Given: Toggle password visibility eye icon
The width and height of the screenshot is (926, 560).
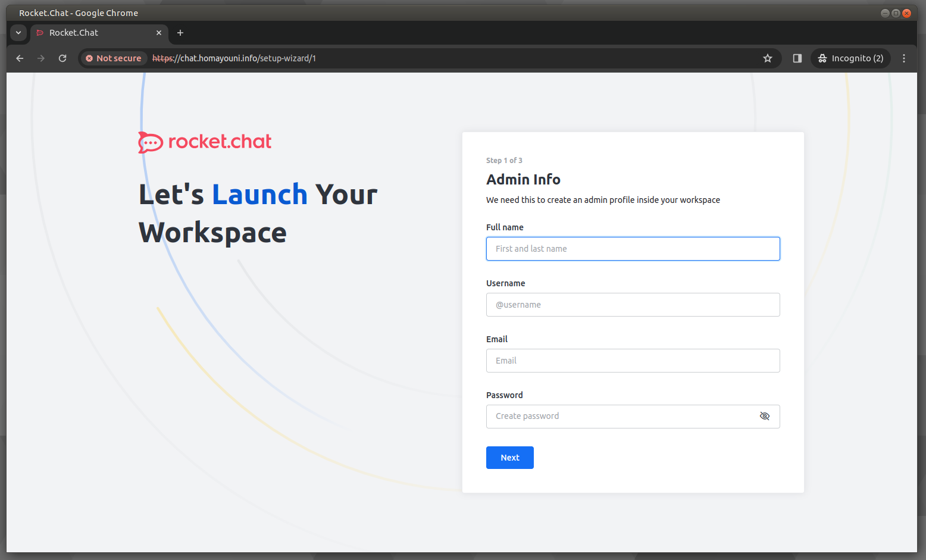Looking at the screenshot, I should point(765,416).
